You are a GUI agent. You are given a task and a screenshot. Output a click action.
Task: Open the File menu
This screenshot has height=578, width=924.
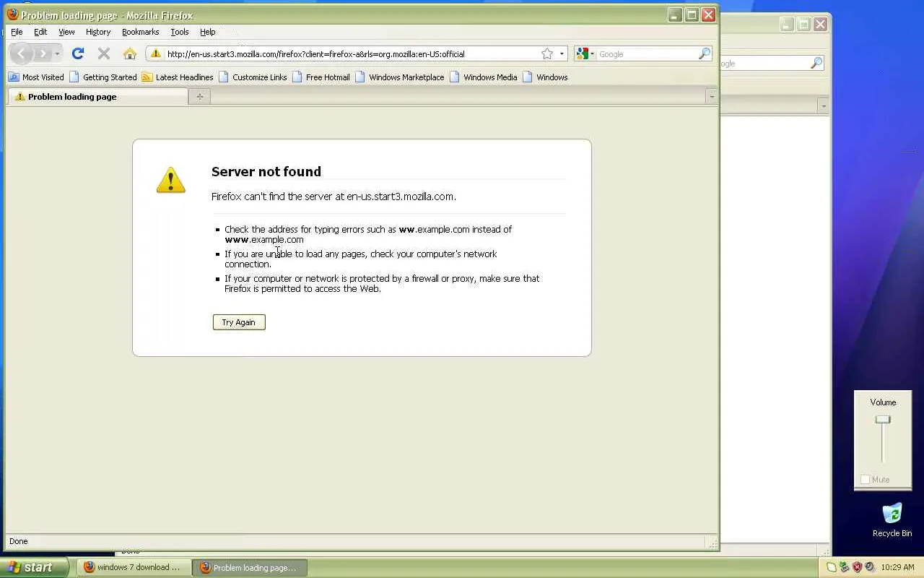pyautogui.click(x=17, y=32)
